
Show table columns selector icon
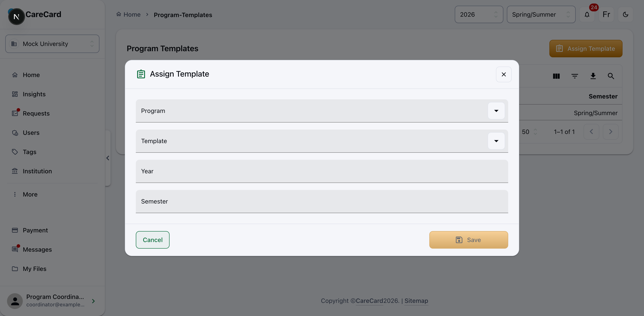click(x=556, y=76)
